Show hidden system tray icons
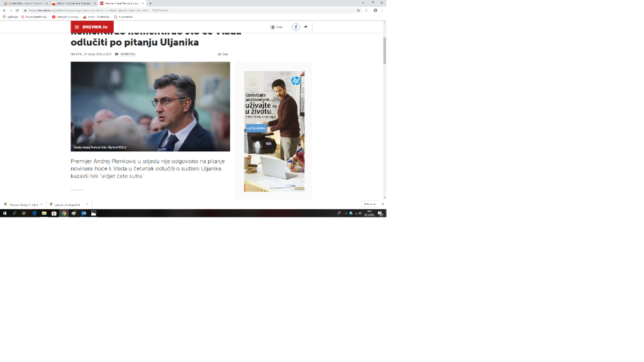 pyautogui.click(x=346, y=214)
